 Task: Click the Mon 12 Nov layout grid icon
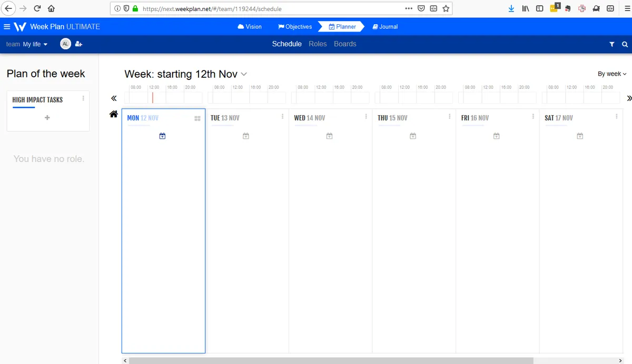point(197,119)
